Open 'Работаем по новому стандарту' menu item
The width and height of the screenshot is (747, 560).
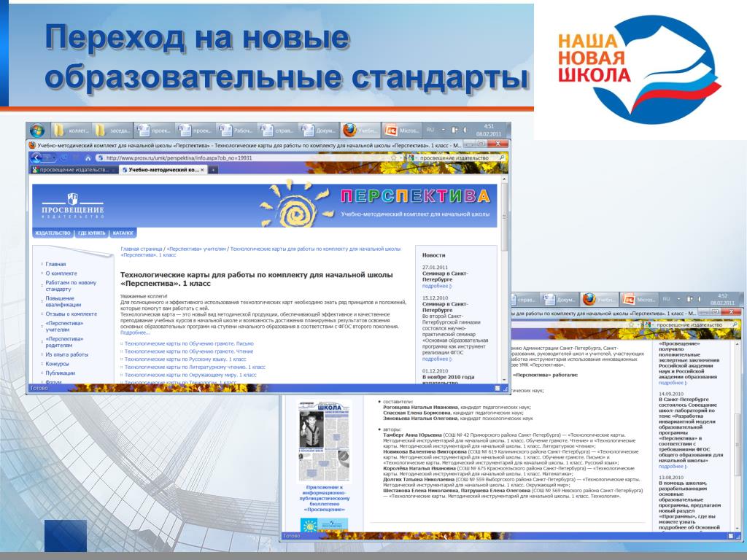71,286
